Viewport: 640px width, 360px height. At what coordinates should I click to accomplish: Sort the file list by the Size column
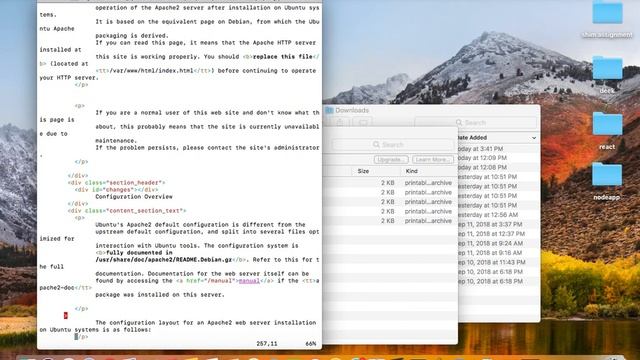pos(363,171)
